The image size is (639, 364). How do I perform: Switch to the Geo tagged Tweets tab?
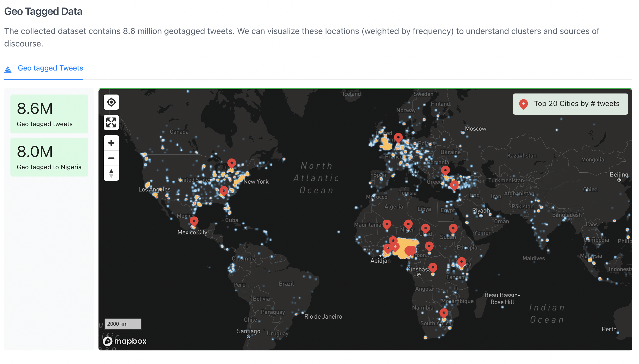point(50,68)
